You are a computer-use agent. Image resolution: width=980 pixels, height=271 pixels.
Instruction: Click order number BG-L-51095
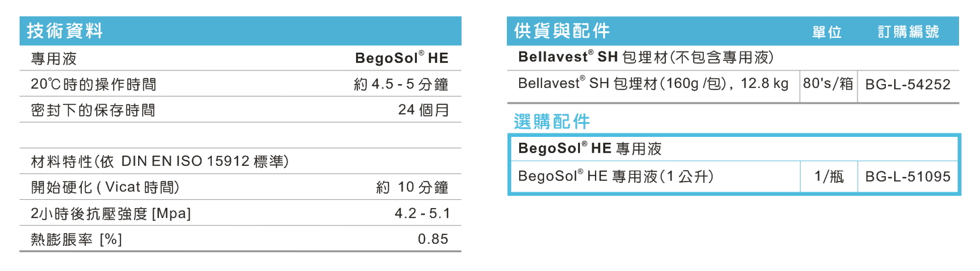(x=908, y=178)
